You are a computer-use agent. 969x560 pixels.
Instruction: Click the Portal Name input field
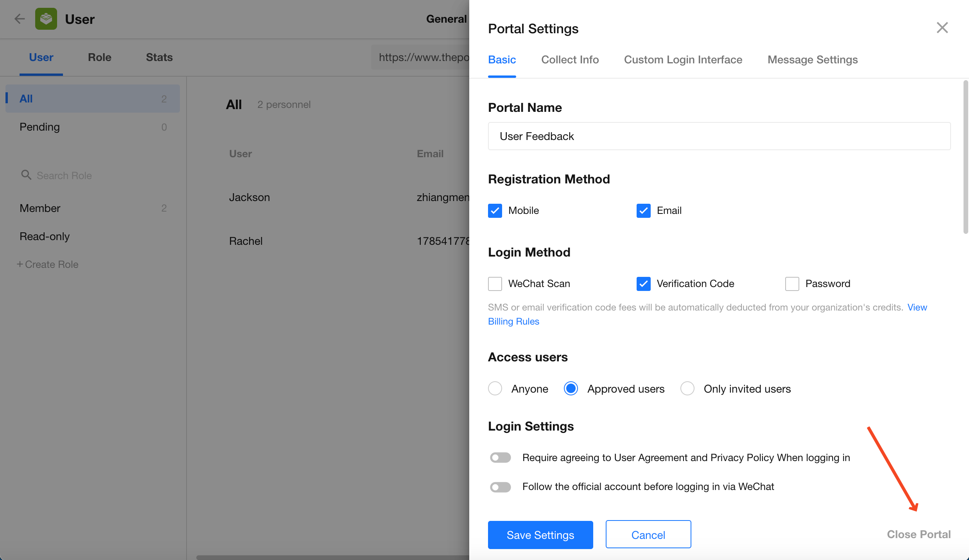click(719, 136)
